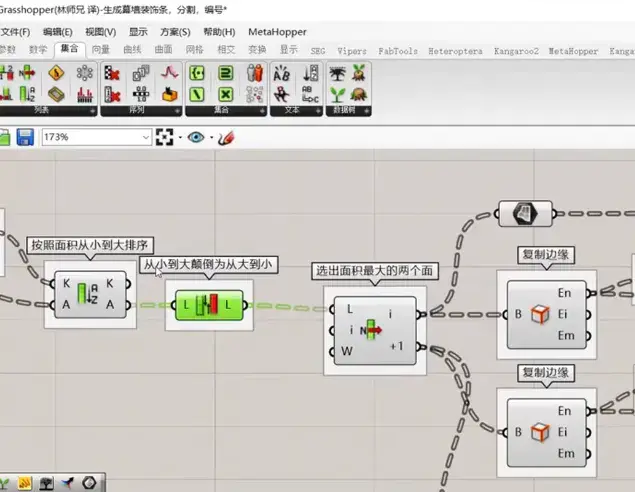This screenshot has width=635, height=492.
Task: Open the arrow beside the eye preview icon
Action: pos(211,138)
